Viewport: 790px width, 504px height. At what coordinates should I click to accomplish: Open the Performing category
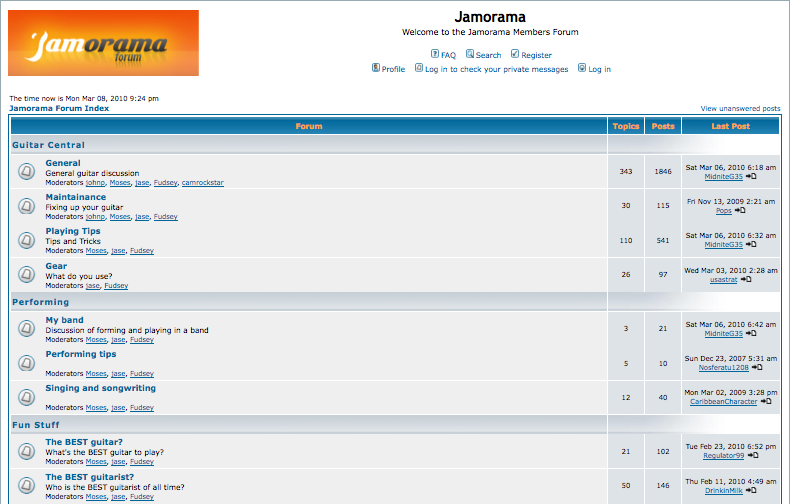pyautogui.click(x=40, y=302)
